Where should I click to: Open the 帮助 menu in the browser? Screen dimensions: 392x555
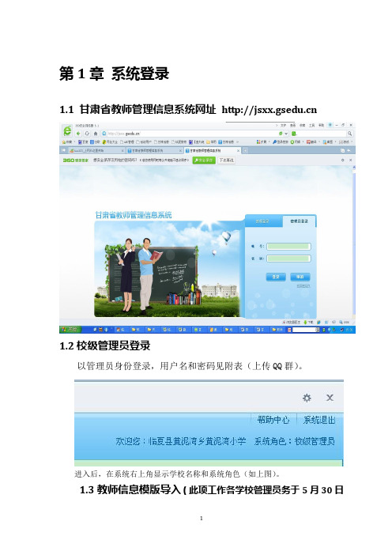tap(321, 125)
